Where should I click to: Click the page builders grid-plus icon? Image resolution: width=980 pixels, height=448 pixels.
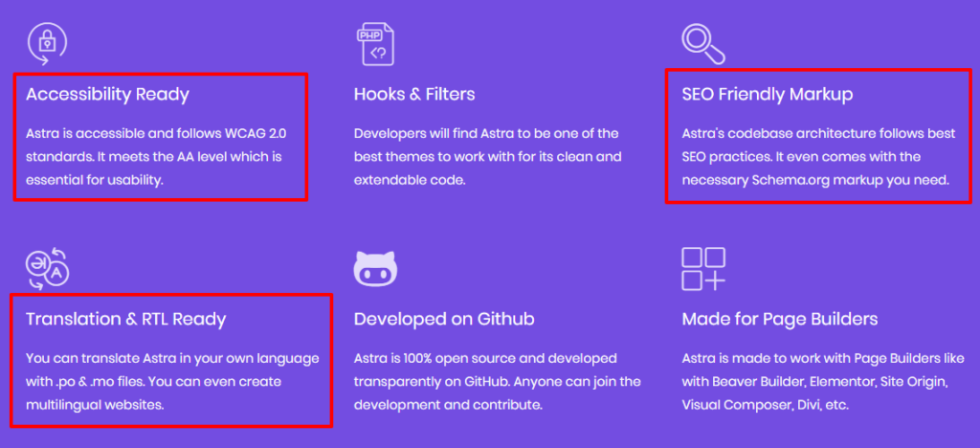[703, 269]
